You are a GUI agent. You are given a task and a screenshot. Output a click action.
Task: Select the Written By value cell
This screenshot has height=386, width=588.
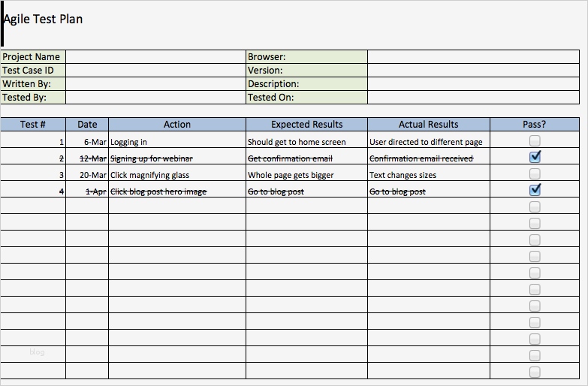point(155,83)
